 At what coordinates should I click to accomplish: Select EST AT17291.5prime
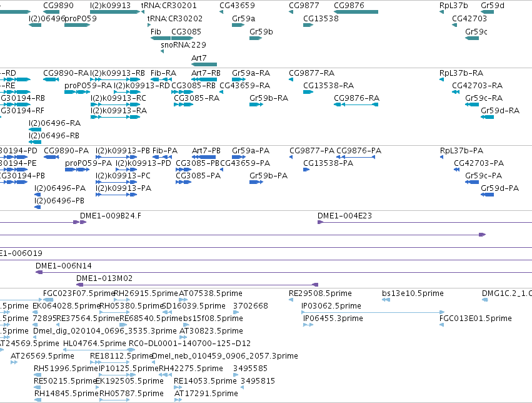206,393
